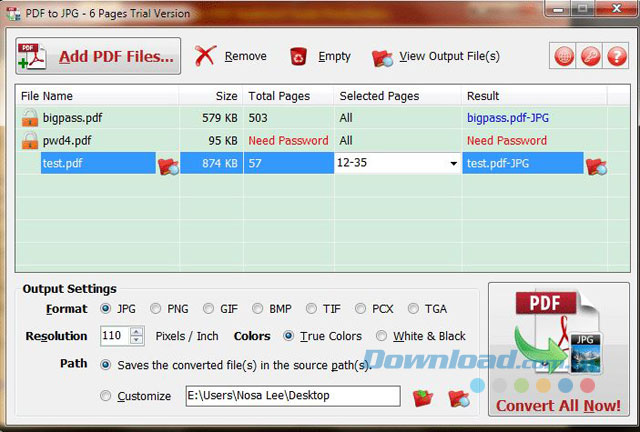Image resolution: width=640 pixels, height=432 pixels.
Task: Click the Empty label in toolbar
Action: pos(334,56)
